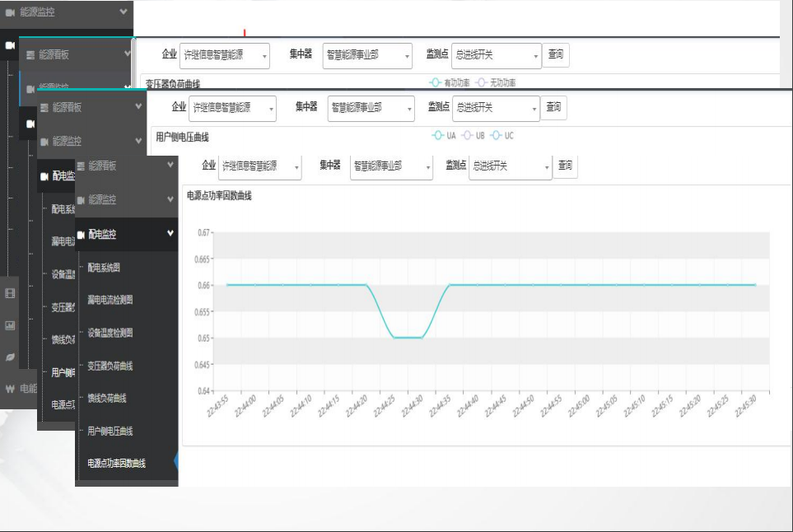Click the bar chart icon in the left rail
This screenshot has height=532, width=793.
coord(10,325)
